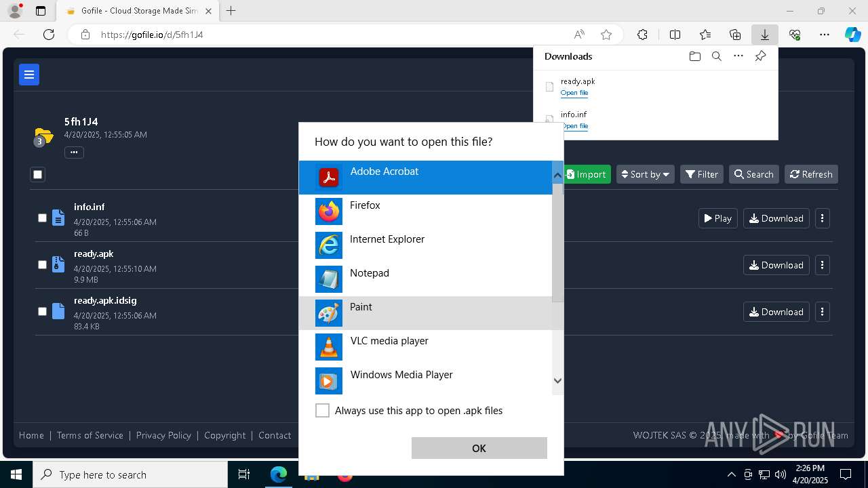Open Edge settings and more menu

coord(825,35)
